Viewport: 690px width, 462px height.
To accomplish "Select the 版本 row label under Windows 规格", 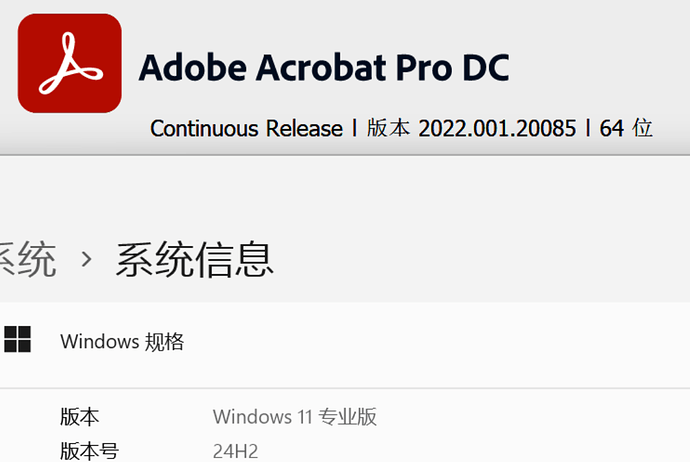I will 80,416.
